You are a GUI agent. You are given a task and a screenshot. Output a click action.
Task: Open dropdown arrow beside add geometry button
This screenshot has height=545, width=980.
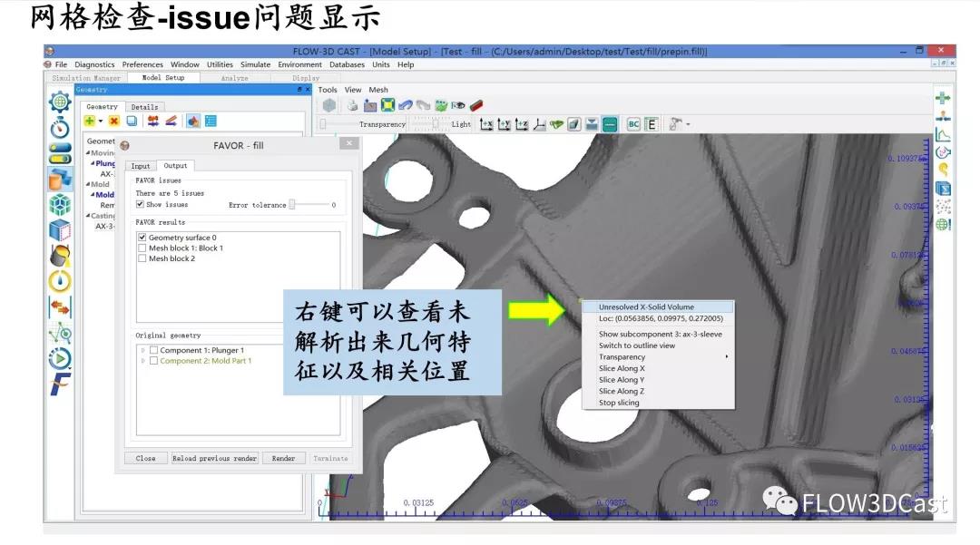(100, 121)
